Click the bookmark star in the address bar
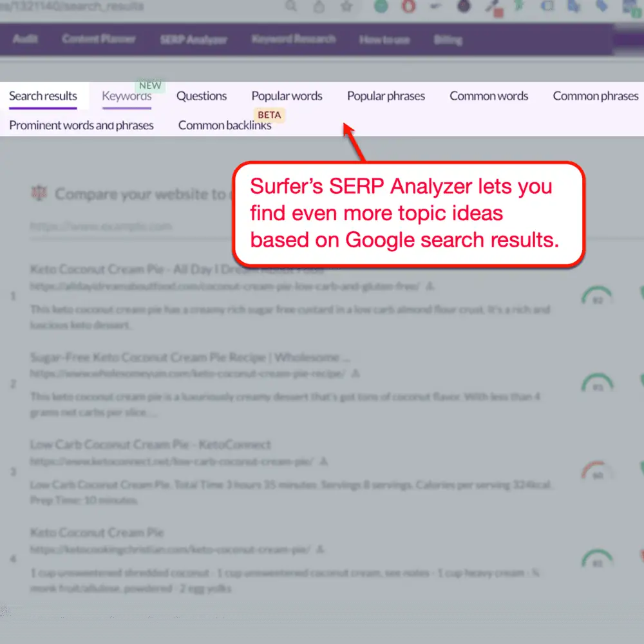Screen dimensions: 644x644 (x=347, y=6)
